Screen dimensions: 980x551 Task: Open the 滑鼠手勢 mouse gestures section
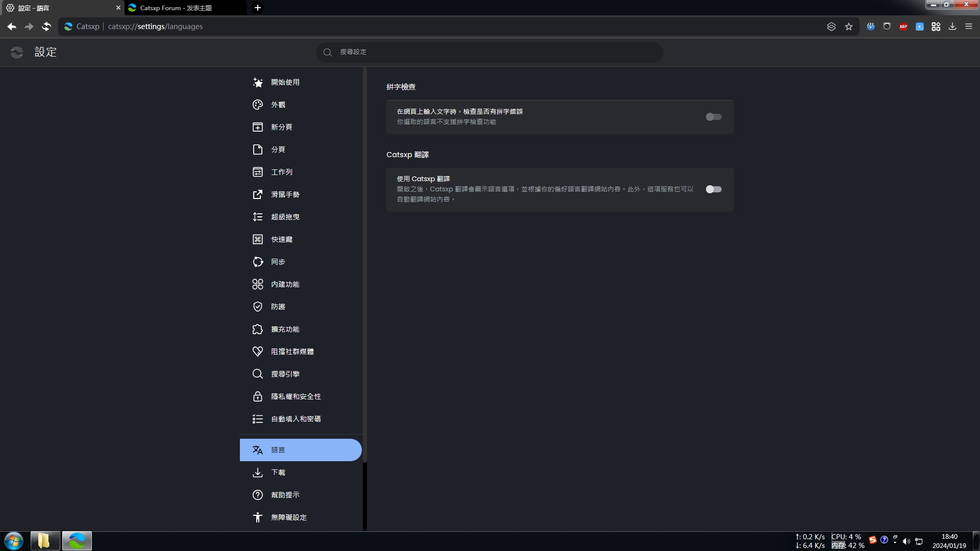285,194
